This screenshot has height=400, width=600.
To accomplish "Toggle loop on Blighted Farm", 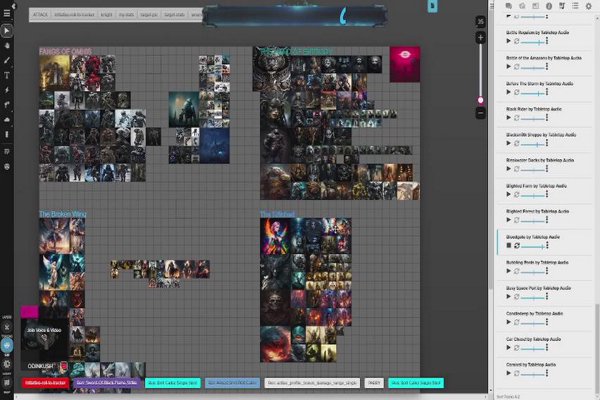I will 517,194.
